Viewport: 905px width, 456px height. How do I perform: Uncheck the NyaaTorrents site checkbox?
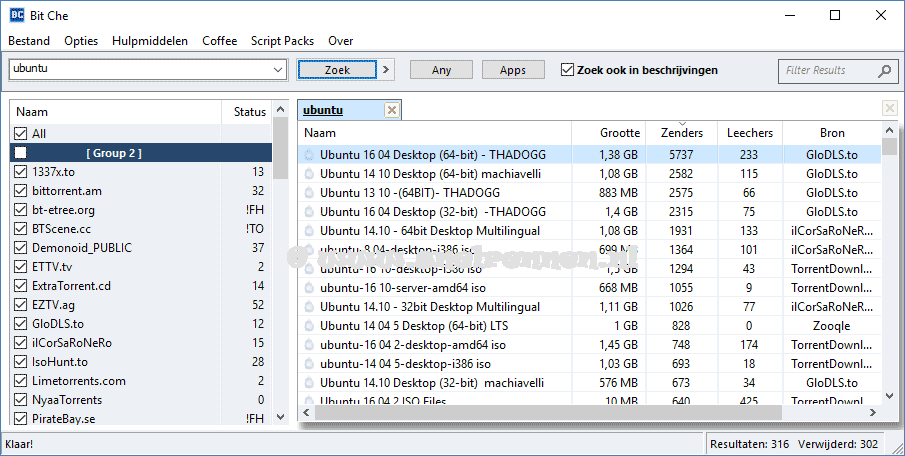tap(21, 400)
